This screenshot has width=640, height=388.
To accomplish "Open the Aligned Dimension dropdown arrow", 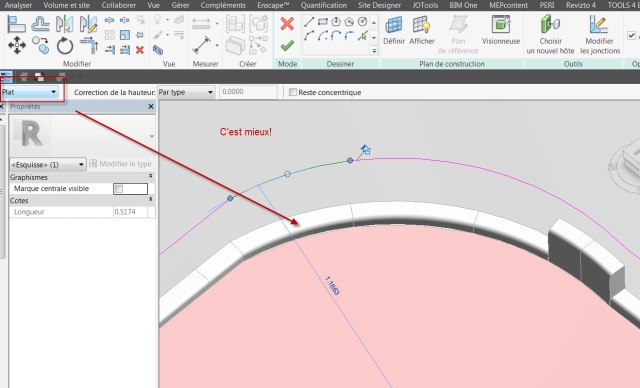I will click(217, 45).
